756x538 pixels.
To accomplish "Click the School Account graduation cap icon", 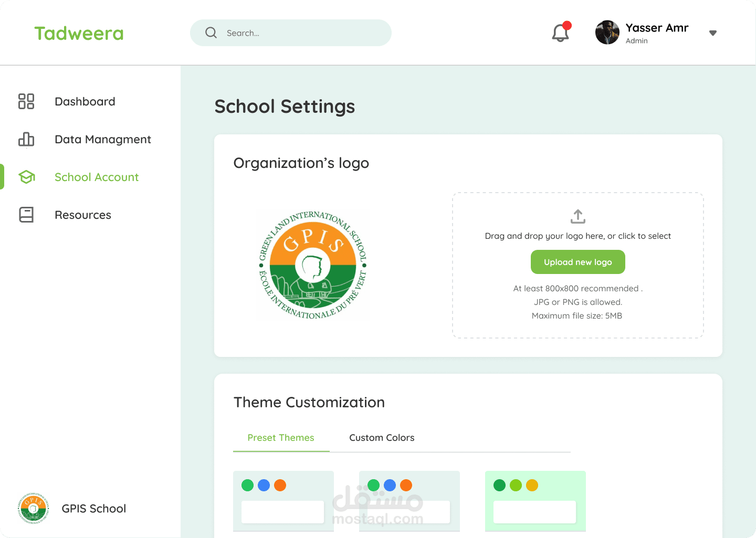I will [27, 177].
